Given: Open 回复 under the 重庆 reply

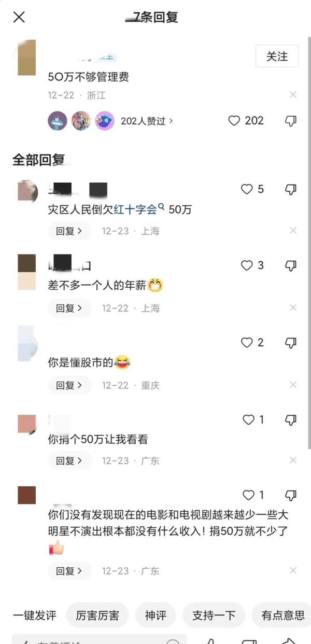Looking at the screenshot, I should tap(69, 386).
